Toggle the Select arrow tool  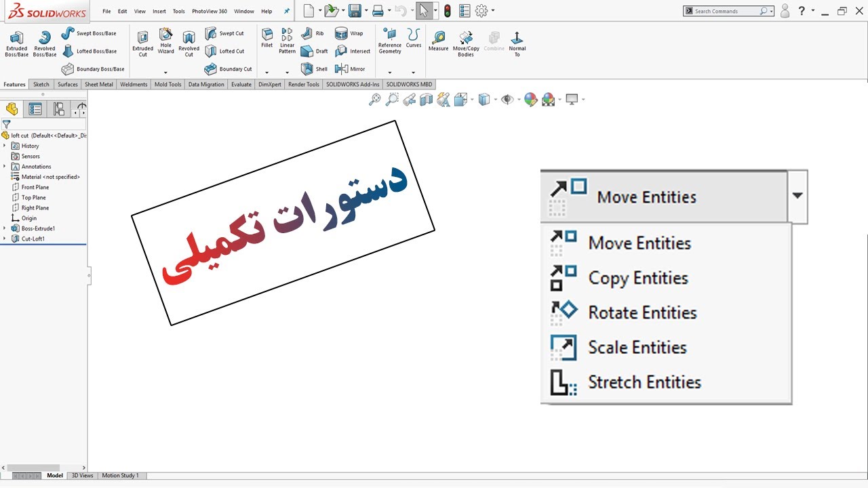click(x=423, y=11)
